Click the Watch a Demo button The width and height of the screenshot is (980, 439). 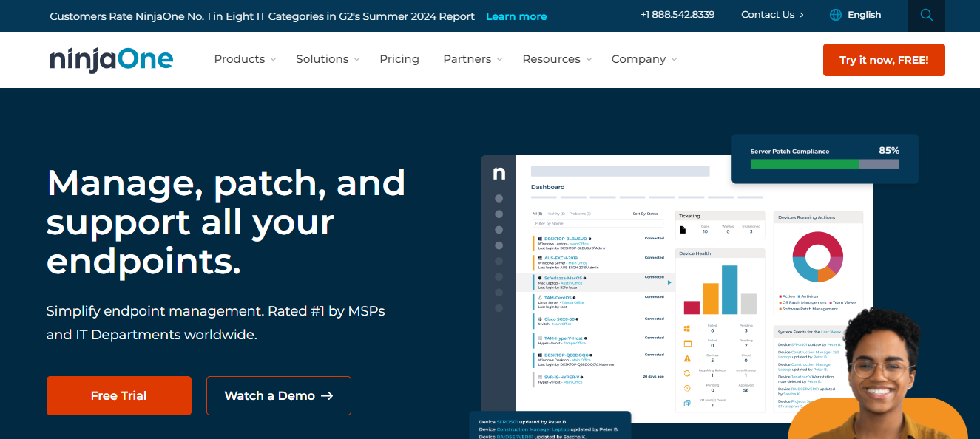[x=279, y=395]
